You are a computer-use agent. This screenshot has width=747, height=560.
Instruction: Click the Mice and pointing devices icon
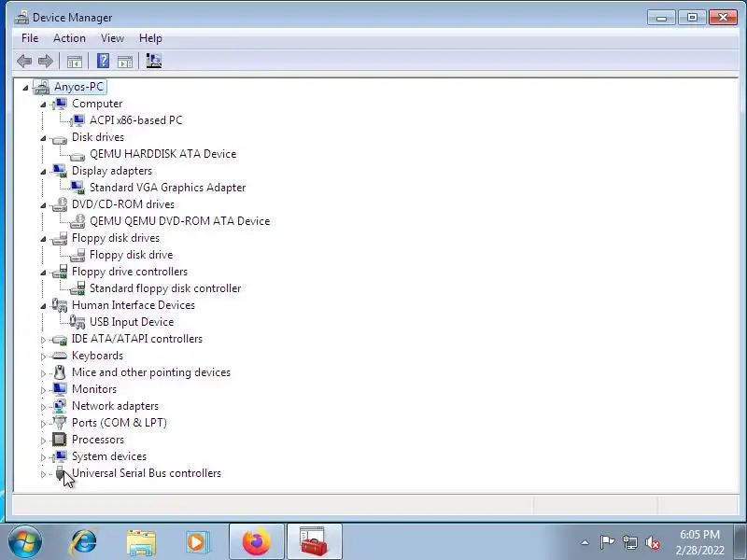coord(60,372)
